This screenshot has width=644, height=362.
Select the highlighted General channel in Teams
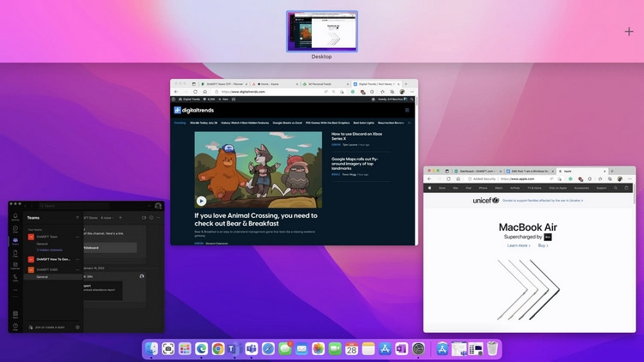pos(53,277)
